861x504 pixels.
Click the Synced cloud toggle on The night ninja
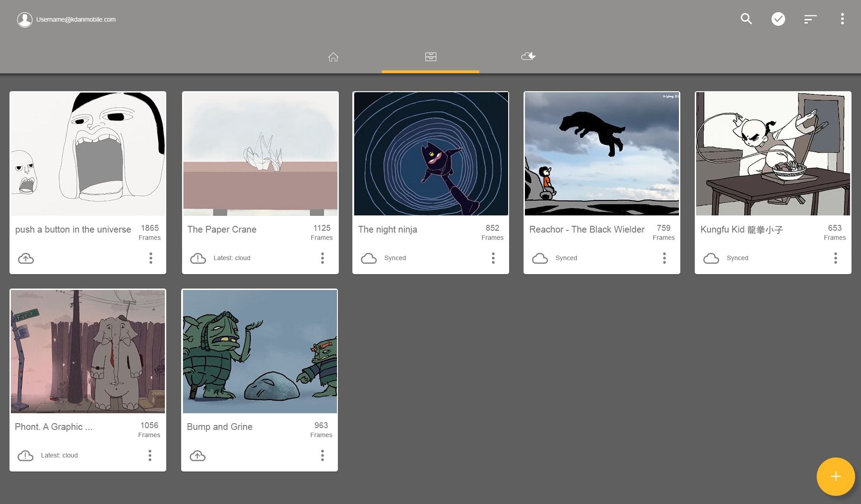(369, 258)
